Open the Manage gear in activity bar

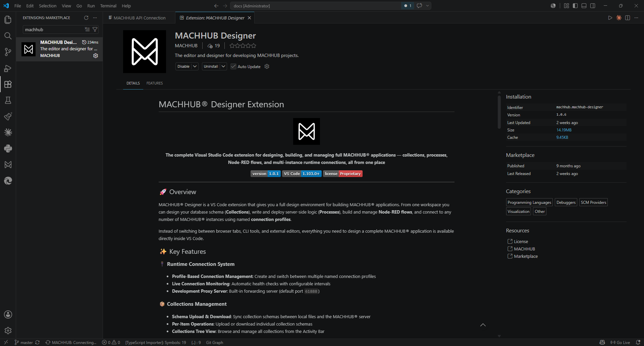(x=8, y=331)
